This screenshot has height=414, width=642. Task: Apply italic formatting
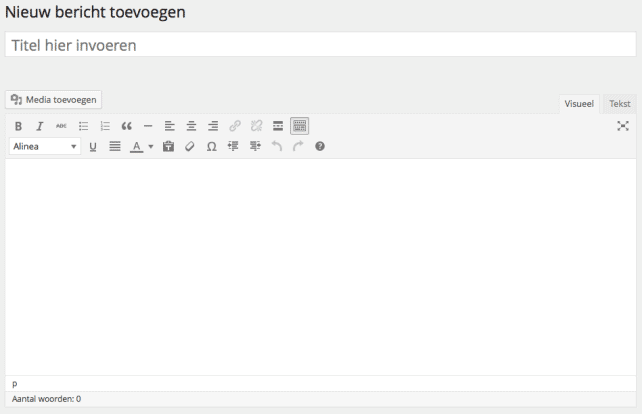[x=40, y=126]
